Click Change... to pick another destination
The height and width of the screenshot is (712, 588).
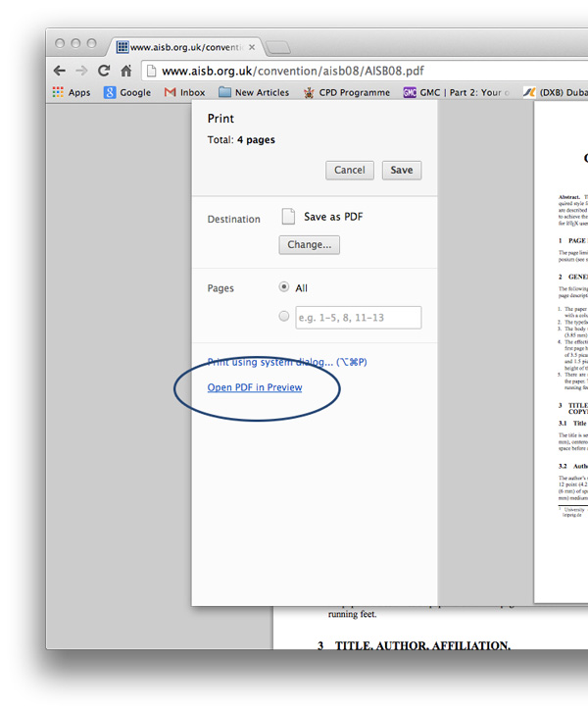tap(310, 245)
